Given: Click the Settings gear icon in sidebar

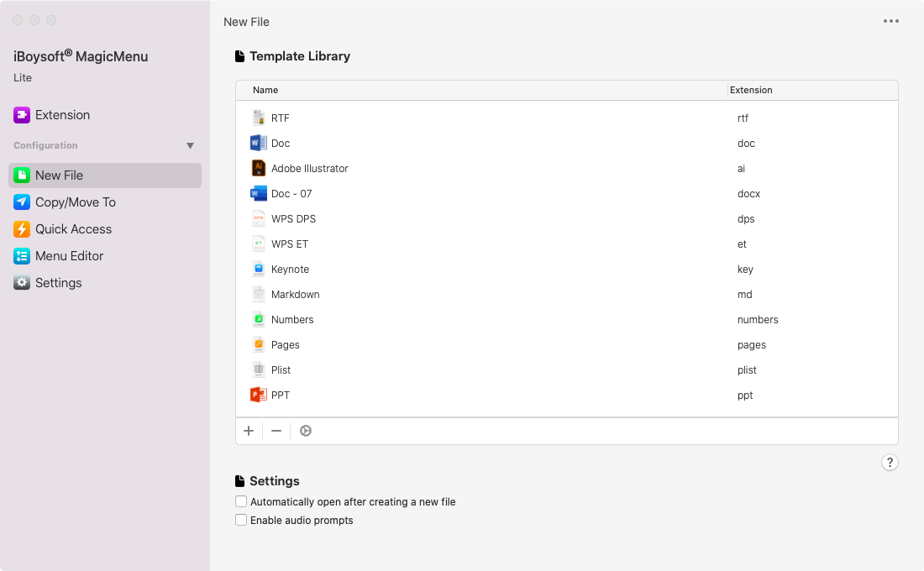Looking at the screenshot, I should tap(22, 283).
